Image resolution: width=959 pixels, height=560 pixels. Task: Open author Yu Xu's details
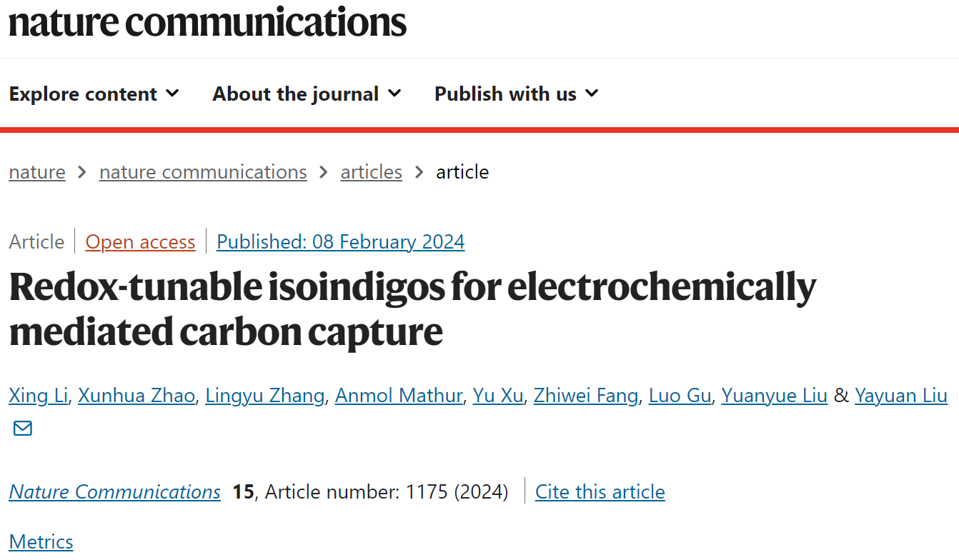[x=498, y=395]
